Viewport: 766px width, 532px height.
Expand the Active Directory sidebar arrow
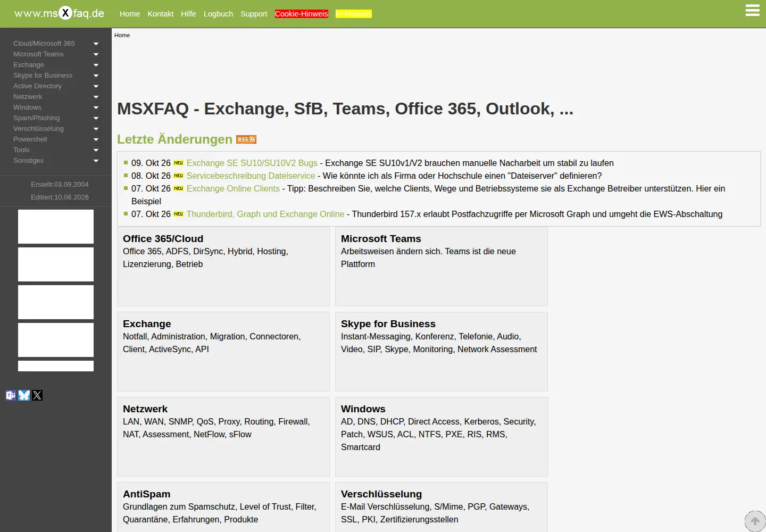pyautogui.click(x=96, y=86)
